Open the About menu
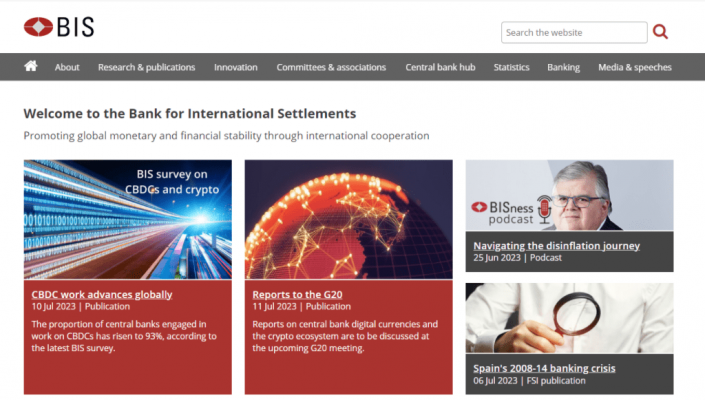This screenshot has height=400, width=705. (x=67, y=67)
